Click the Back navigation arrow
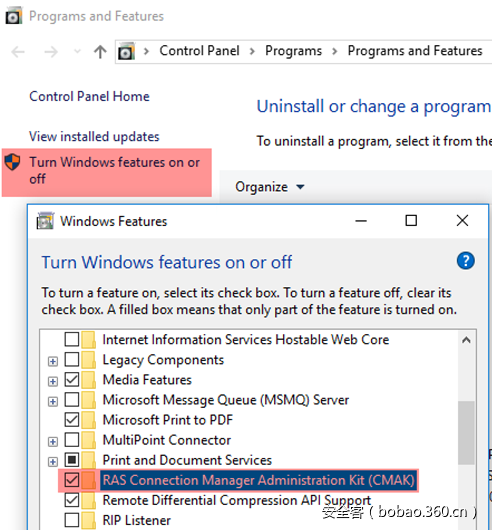Screen dimensions: 492x530 click(x=18, y=52)
